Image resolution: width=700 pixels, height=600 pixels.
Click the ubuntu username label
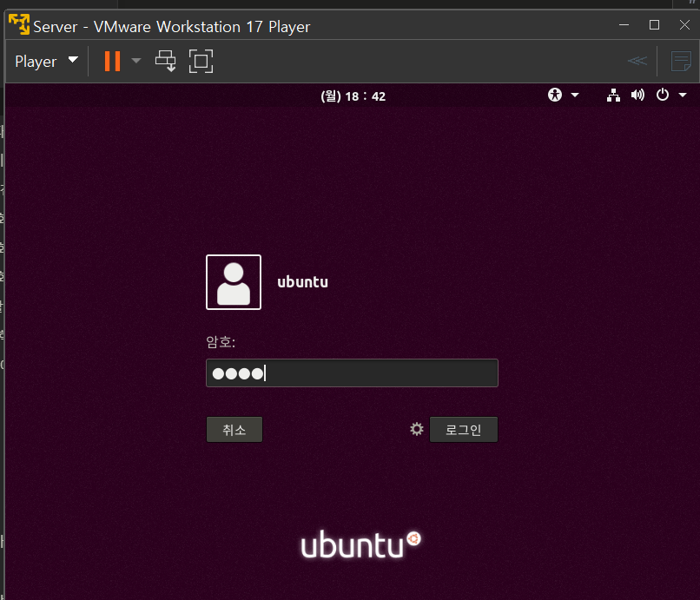303,282
